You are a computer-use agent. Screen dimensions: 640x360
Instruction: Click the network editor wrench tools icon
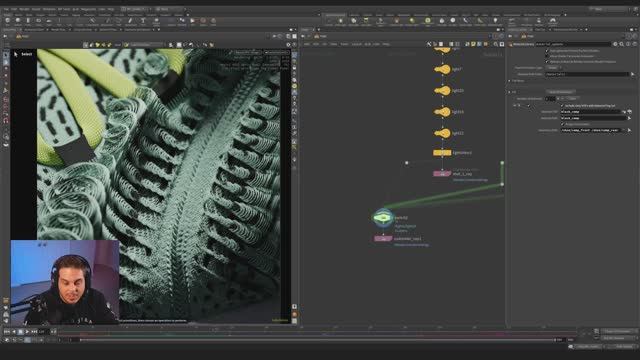(x=429, y=44)
